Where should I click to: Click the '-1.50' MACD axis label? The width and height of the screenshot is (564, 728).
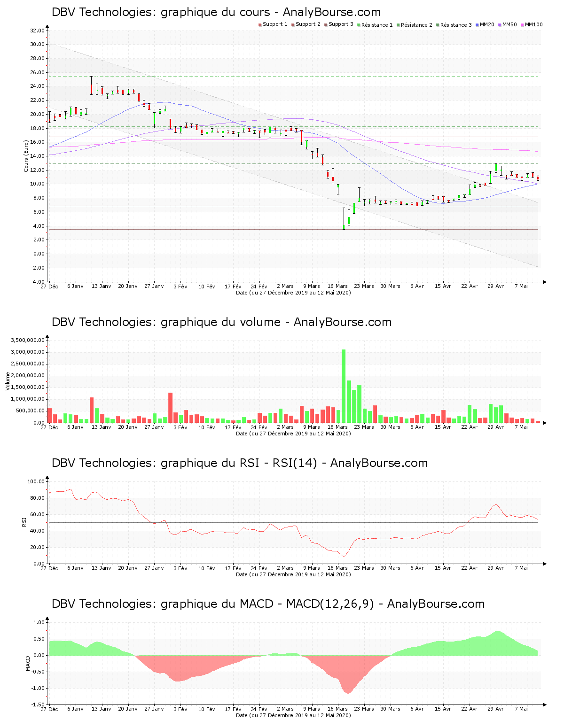38,705
